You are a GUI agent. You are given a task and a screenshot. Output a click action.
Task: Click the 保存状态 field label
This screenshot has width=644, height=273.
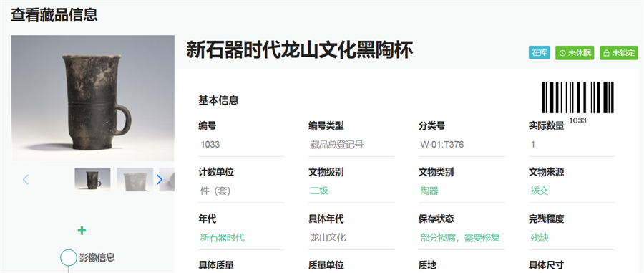[x=436, y=219]
